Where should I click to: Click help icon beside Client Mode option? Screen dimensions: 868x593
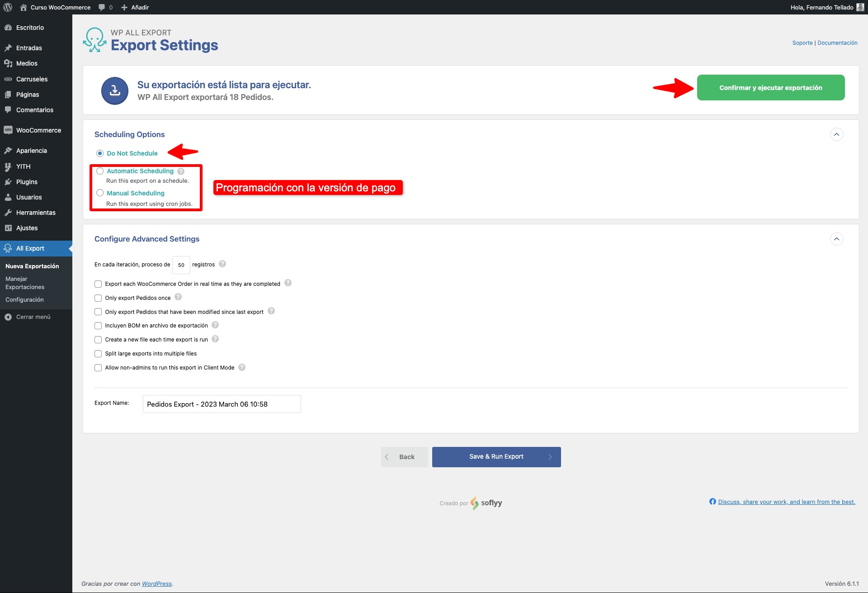click(x=242, y=367)
